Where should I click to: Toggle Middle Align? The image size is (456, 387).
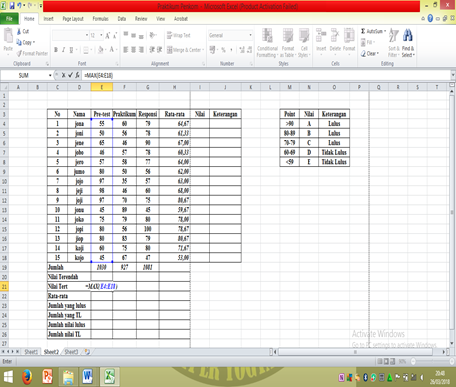[x=133, y=35]
